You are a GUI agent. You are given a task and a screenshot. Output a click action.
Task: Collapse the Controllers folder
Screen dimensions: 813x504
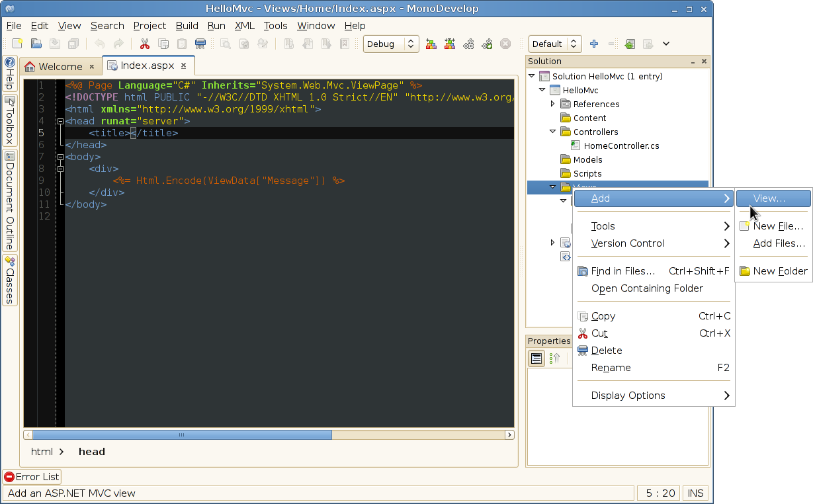click(x=553, y=132)
